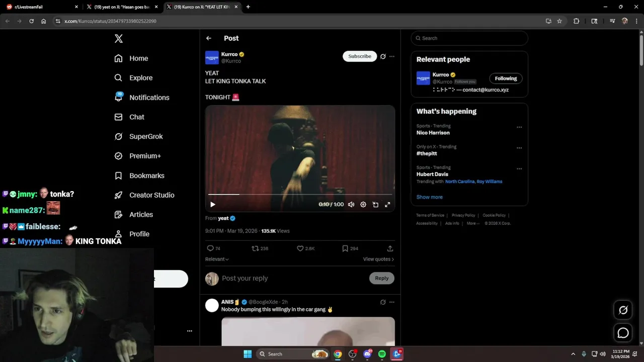This screenshot has height=362, width=644.
Task: Click the X Search box
Action: click(469, 38)
